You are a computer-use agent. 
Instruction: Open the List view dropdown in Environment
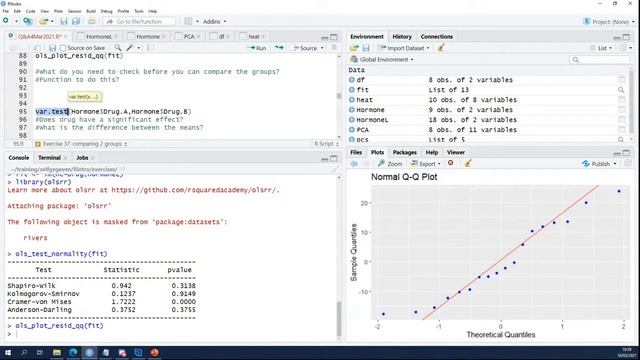click(x=601, y=48)
